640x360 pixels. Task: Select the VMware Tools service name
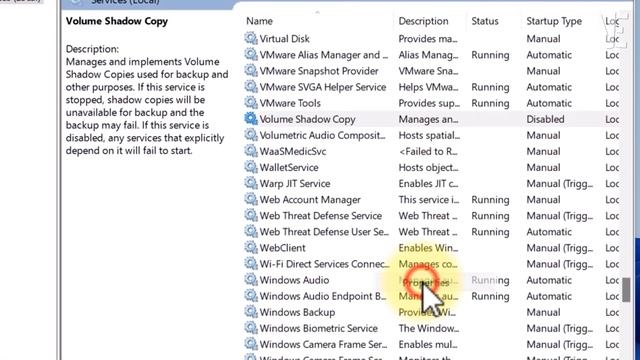coord(290,103)
